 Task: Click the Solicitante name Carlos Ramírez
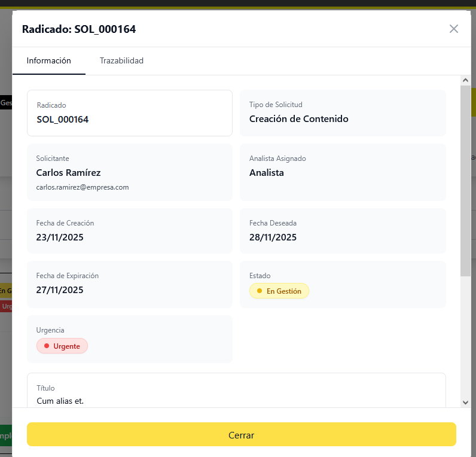click(x=68, y=173)
